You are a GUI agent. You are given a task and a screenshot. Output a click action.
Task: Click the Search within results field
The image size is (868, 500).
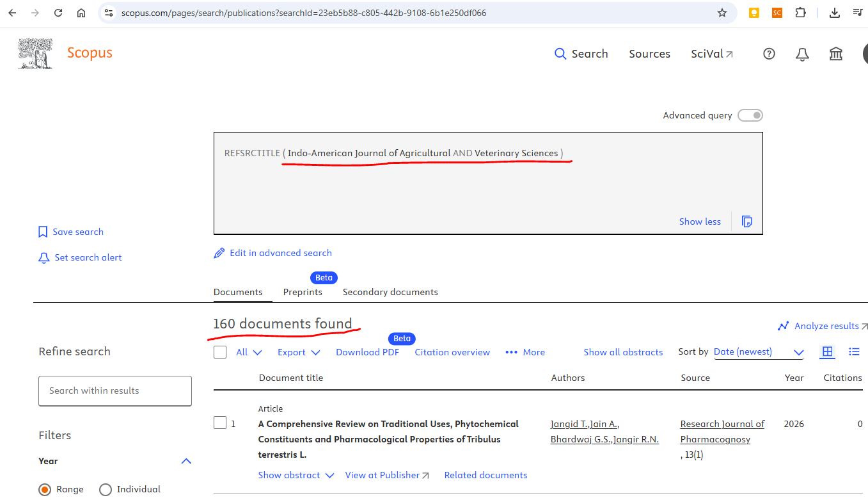[115, 391]
